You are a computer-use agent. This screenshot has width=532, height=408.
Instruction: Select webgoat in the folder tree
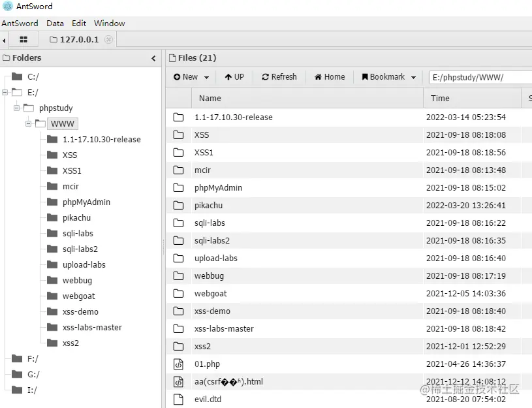point(79,296)
